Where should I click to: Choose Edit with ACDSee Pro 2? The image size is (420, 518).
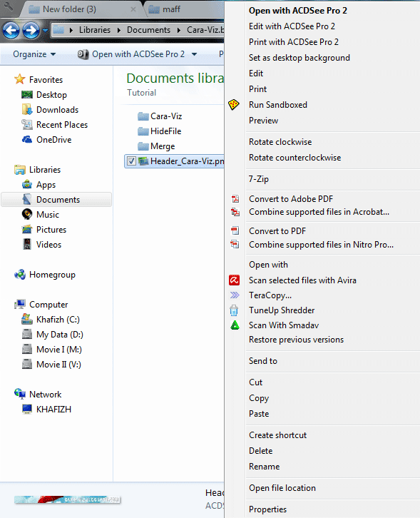point(292,26)
